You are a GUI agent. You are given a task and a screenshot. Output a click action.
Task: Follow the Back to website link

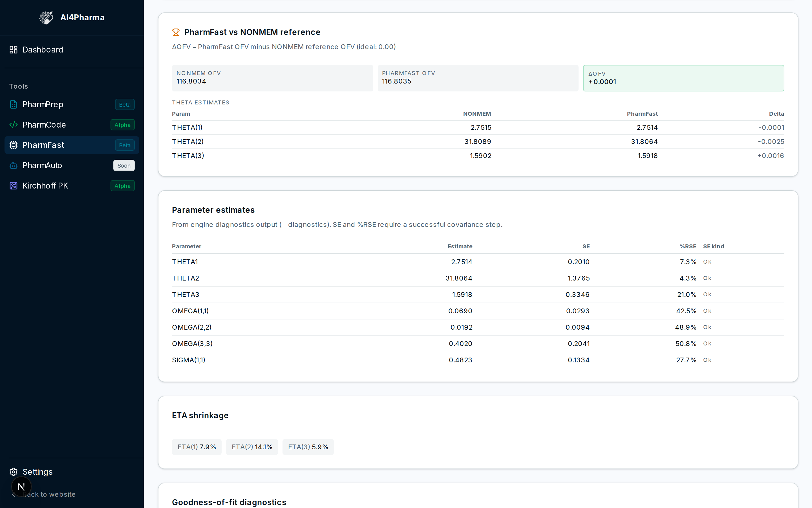click(x=49, y=494)
